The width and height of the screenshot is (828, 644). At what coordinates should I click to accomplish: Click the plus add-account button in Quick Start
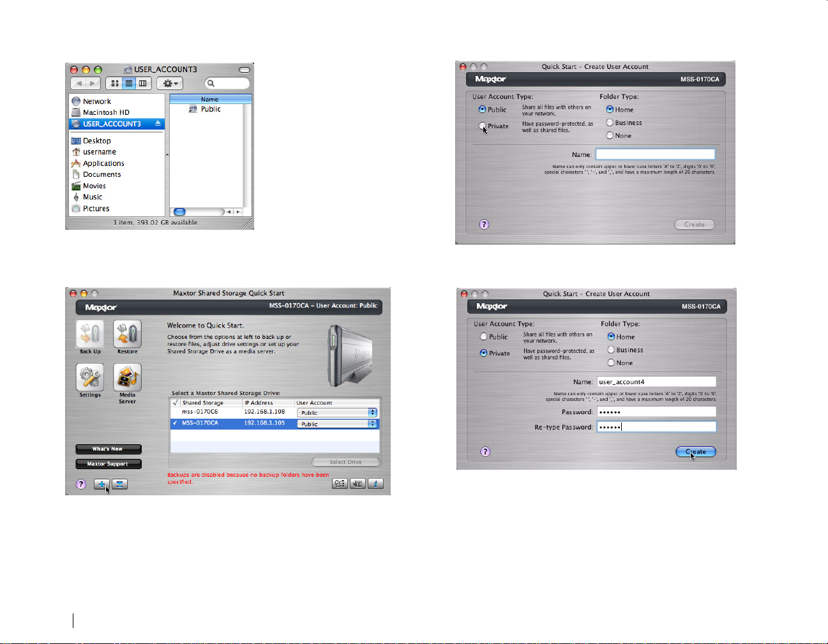[x=102, y=484]
